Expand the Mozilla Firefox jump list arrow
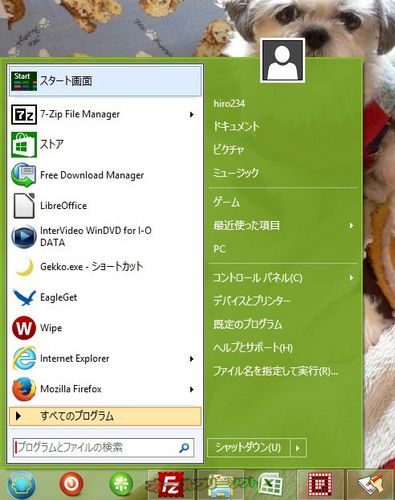This screenshot has width=395, height=500. coord(192,389)
